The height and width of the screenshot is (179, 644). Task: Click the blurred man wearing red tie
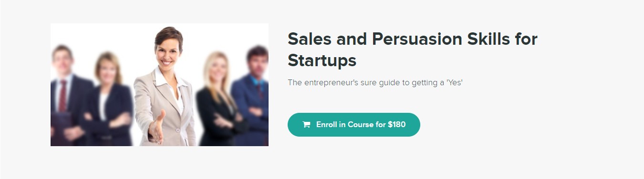tap(65, 95)
